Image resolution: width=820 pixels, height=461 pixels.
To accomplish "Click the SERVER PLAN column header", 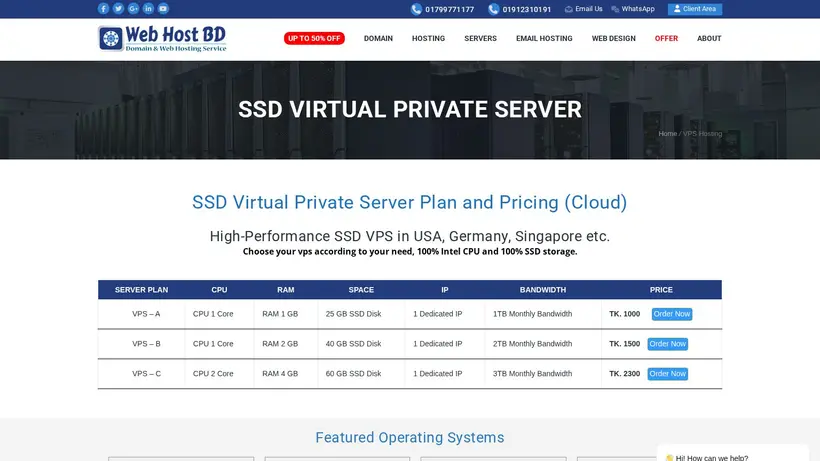I will 141,290.
